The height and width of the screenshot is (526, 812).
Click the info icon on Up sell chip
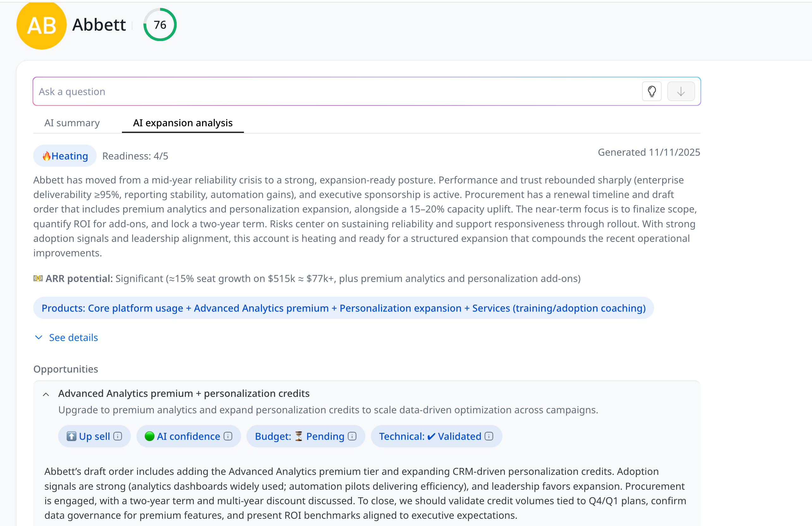click(x=118, y=436)
